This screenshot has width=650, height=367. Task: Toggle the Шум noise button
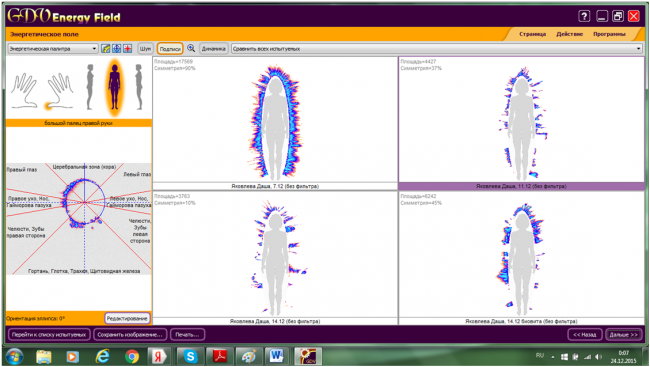point(145,49)
